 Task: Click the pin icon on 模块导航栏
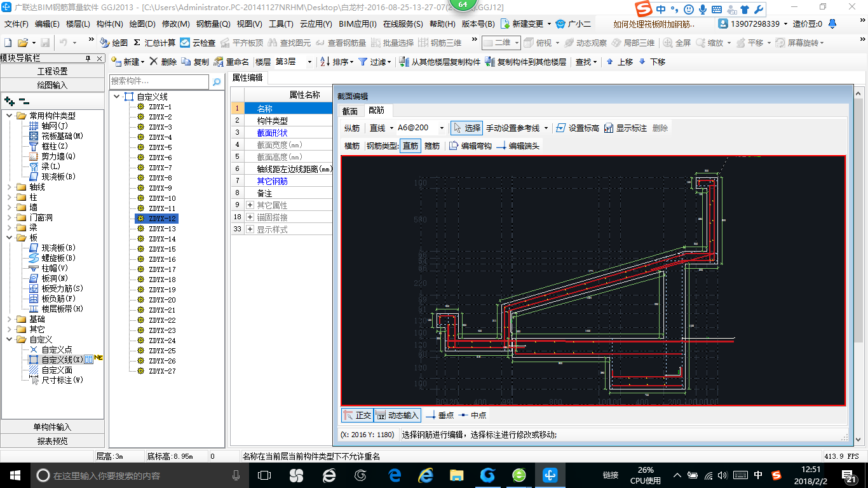click(88, 58)
